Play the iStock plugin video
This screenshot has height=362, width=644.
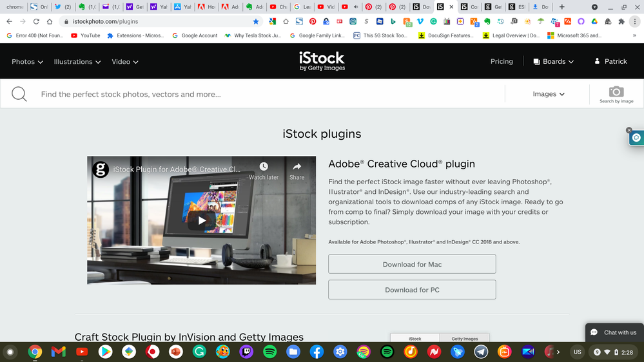201,220
